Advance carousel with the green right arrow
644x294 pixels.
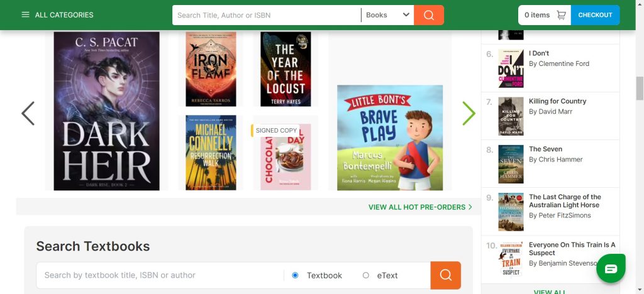(x=469, y=114)
